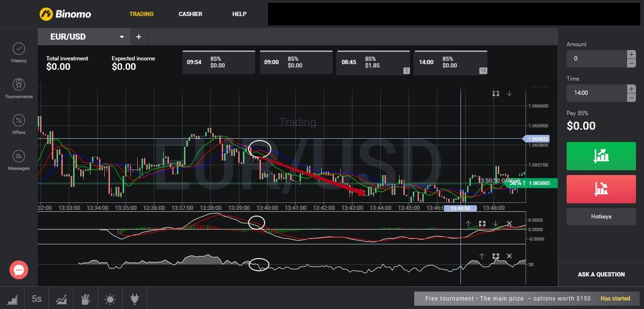
Task: Open the CASHIER menu
Action: [x=191, y=14]
